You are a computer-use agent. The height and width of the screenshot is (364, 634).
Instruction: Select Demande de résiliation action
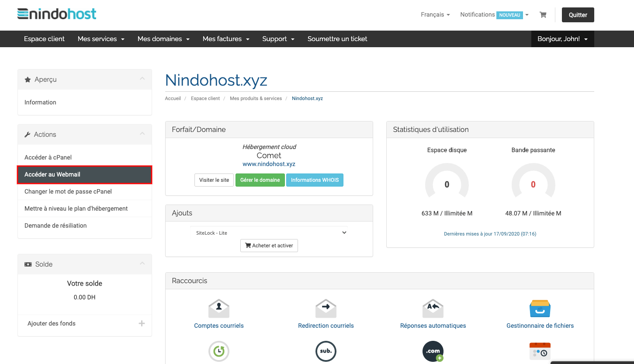click(x=85, y=225)
